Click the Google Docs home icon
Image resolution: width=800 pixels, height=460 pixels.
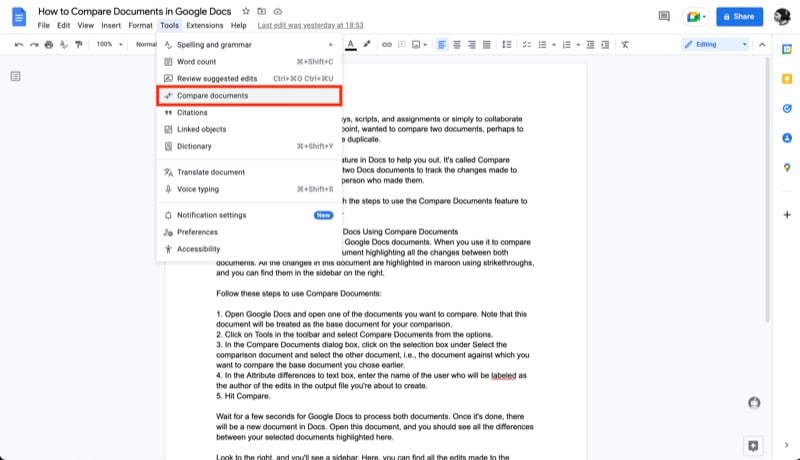(19, 17)
